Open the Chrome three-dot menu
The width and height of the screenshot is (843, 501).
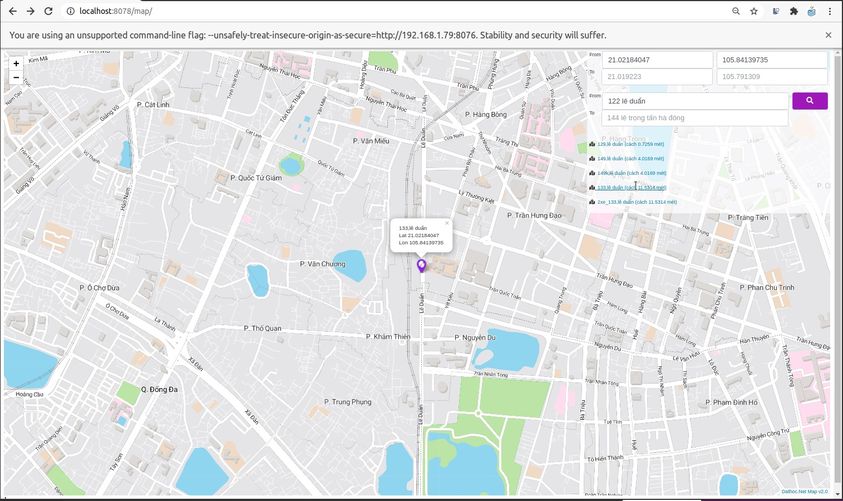pos(830,11)
